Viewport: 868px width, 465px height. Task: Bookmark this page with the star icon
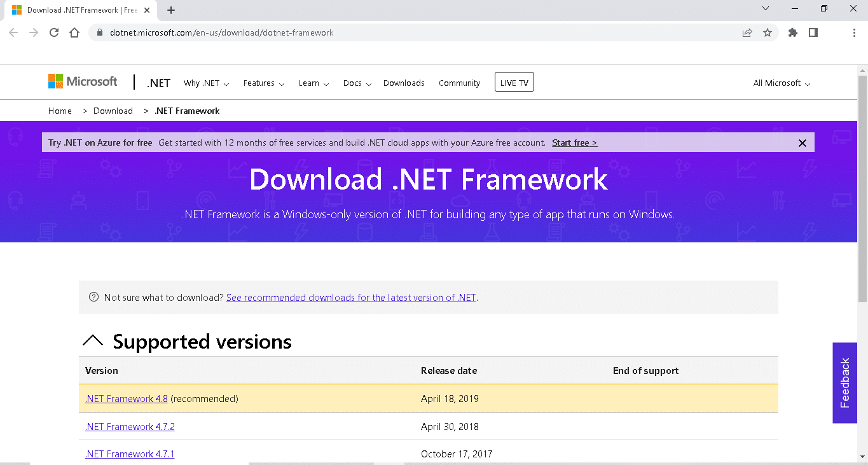768,32
